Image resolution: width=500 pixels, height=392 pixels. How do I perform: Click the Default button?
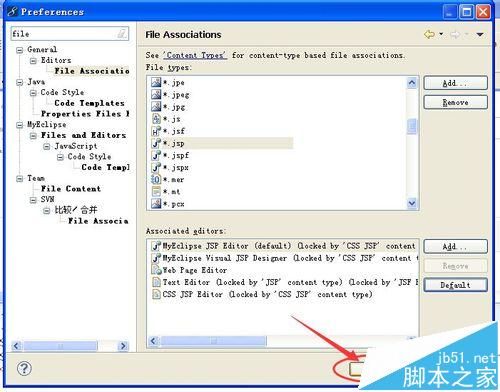(455, 285)
